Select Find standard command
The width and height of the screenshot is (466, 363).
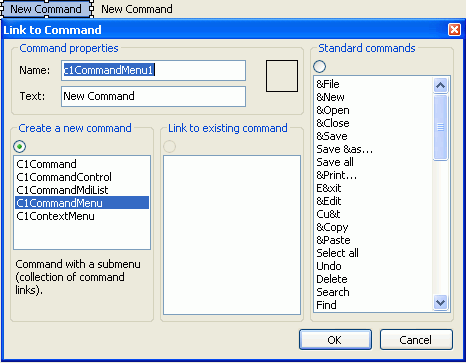(373, 305)
